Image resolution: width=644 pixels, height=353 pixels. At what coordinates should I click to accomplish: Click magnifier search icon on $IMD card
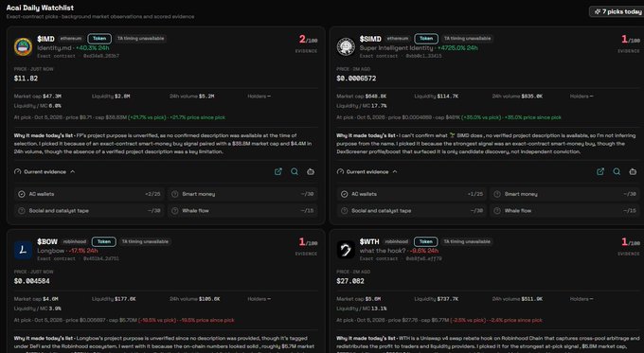295,171
